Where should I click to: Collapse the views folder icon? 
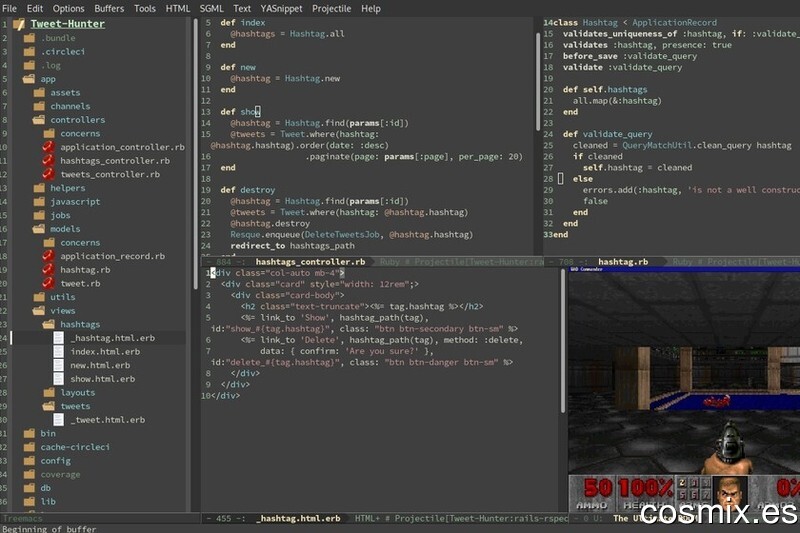tap(39, 311)
